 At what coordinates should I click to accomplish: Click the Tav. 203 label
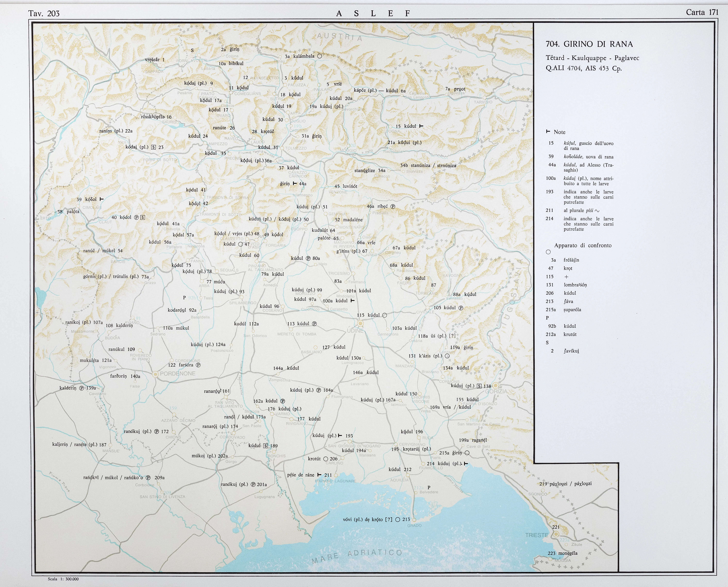(44, 13)
